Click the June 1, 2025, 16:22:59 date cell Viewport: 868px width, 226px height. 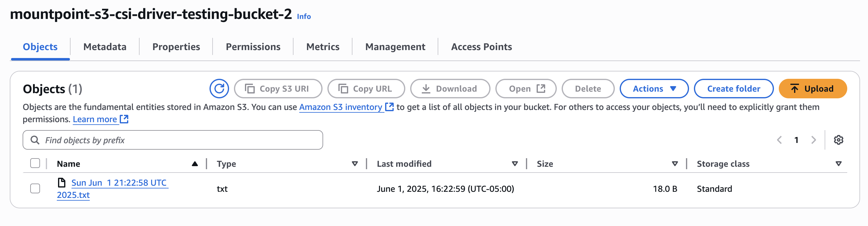point(446,189)
